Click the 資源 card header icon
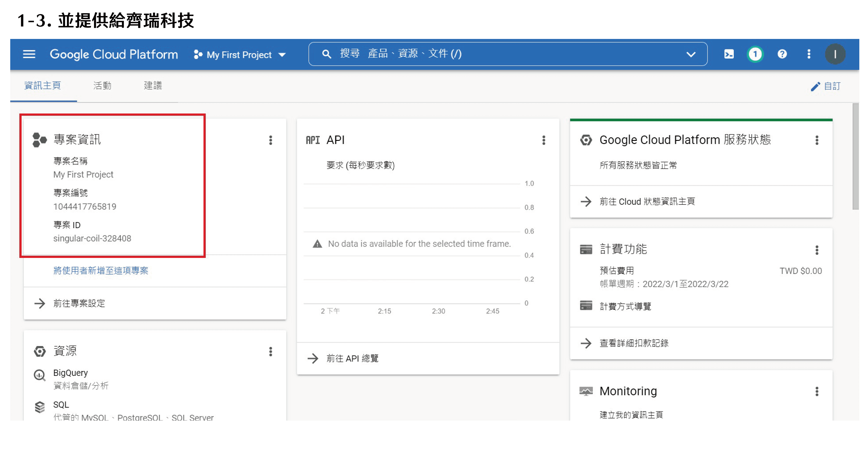 click(40, 351)
